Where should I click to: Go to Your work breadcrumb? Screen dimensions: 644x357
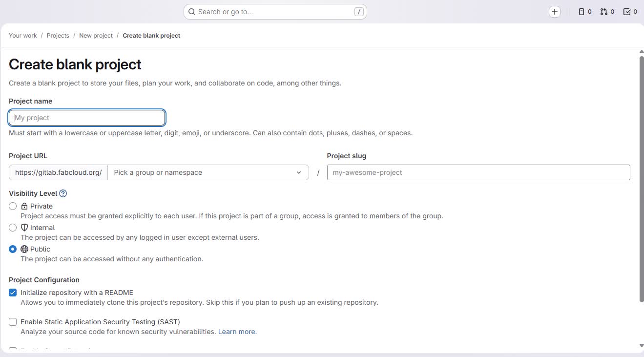click(x=23, y=36)
